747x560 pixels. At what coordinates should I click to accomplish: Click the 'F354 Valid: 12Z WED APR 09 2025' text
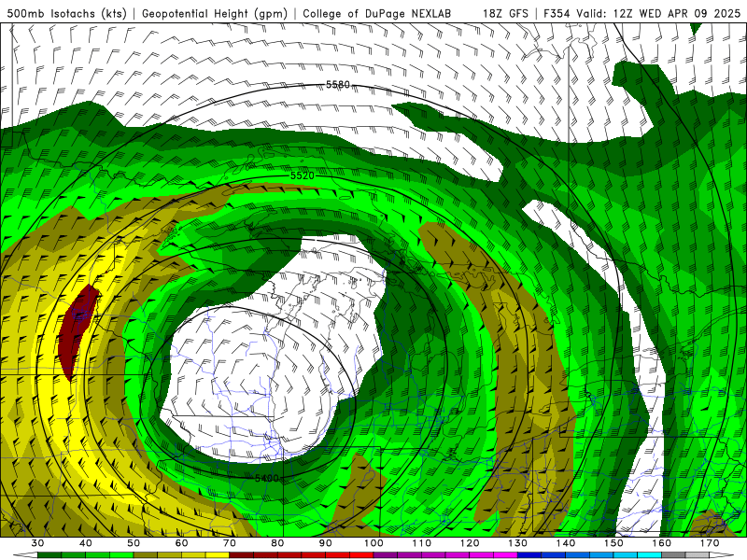642,13
